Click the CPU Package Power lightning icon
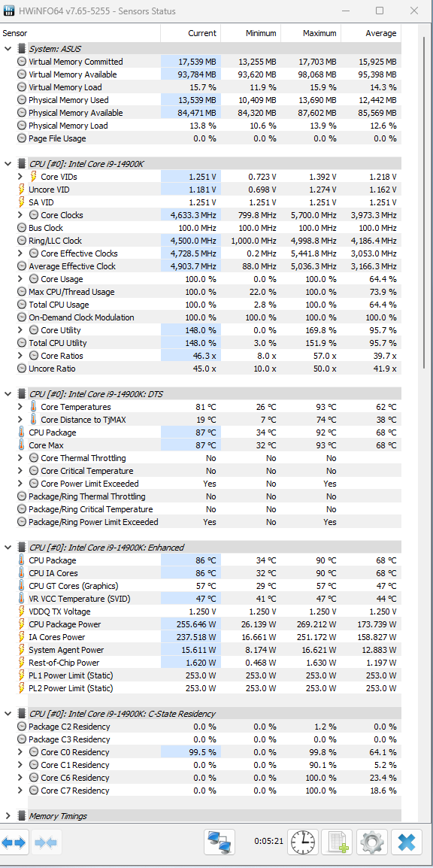 click(x=22, y=624)
